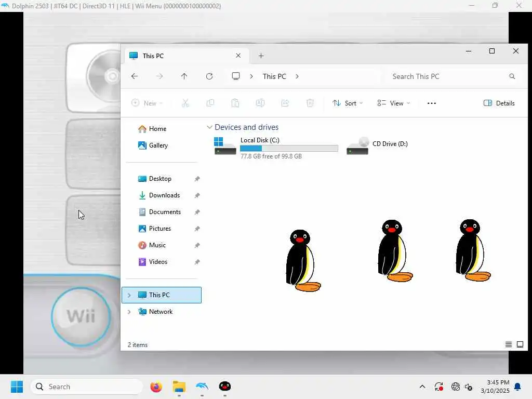The height and width of the screenshot is (399, 532).
Task: Click the Windows taskbar Search box
Action: 87,387
